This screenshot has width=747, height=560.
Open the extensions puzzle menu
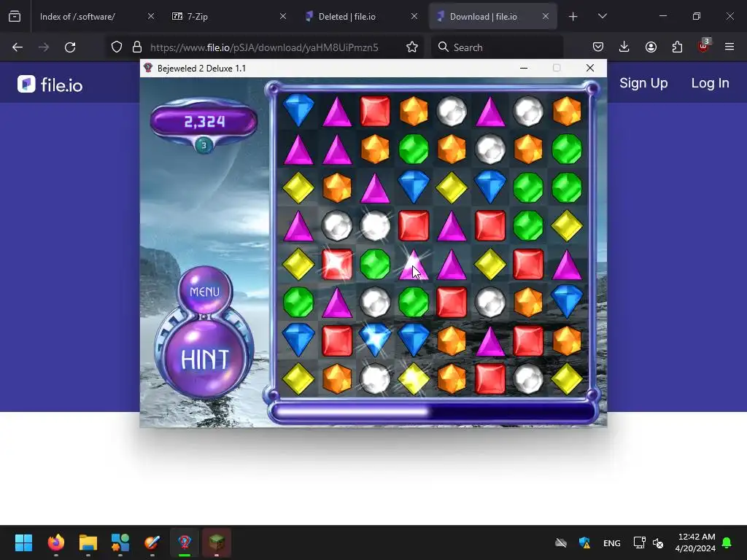tap(677, 47)
